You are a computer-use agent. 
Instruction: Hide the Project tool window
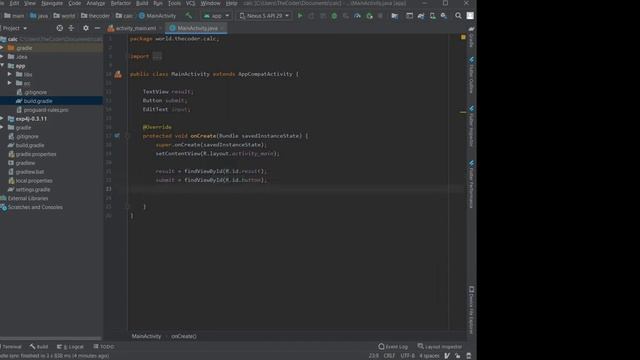97,28
